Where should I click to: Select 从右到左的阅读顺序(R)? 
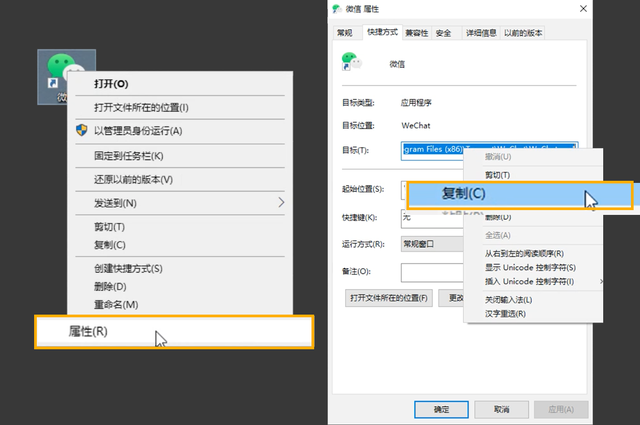(533, 254)
